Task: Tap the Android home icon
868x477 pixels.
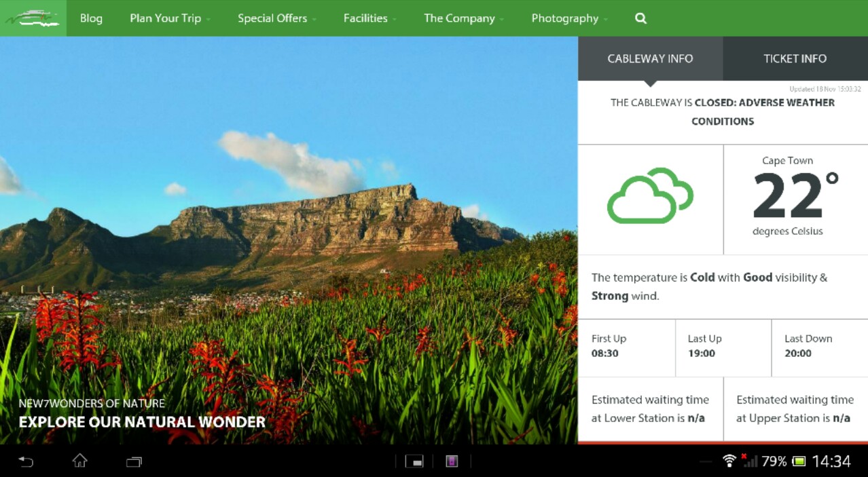Action: (x=80, y=461)
